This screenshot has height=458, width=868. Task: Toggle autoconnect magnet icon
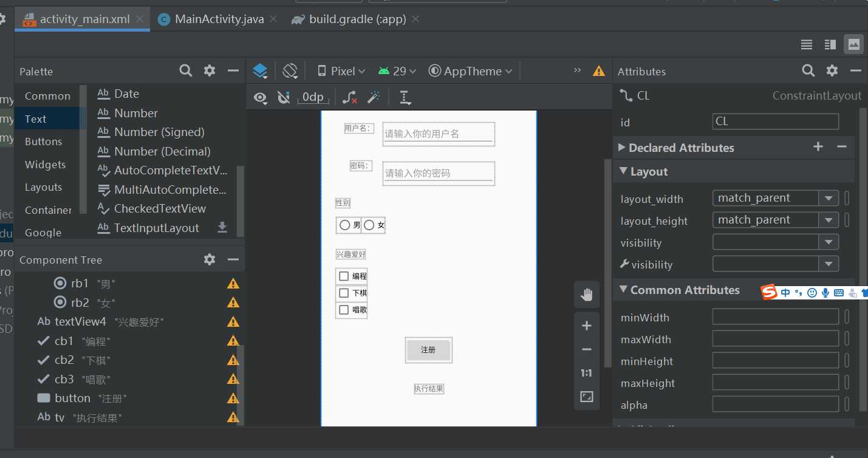click(x=283, y=97)
